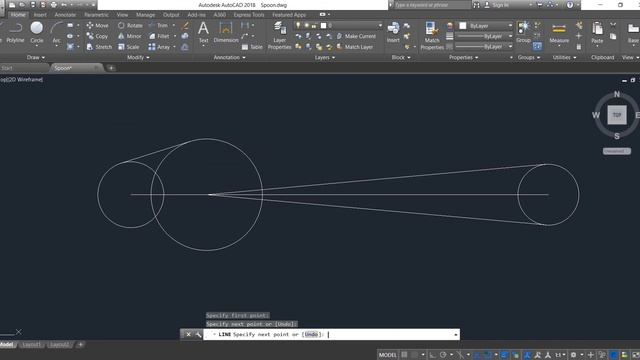The image size is (640, 360).
Task: Select the Copy tool
Action: coord(97,36)
